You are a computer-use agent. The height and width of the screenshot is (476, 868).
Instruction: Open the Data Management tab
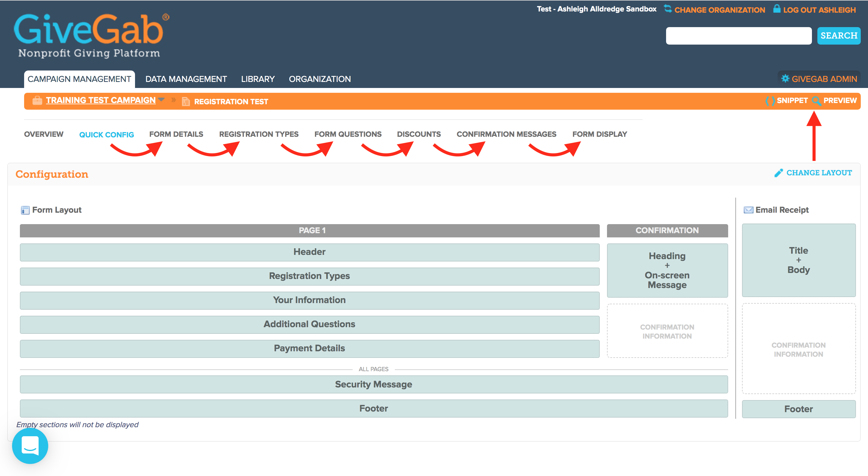(x=186, y=79)
